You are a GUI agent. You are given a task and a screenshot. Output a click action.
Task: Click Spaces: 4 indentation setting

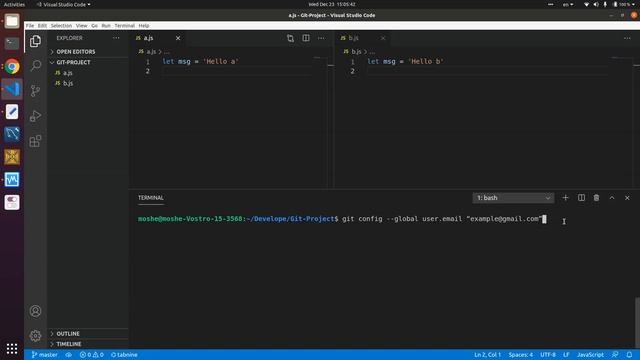coord(520,355)
